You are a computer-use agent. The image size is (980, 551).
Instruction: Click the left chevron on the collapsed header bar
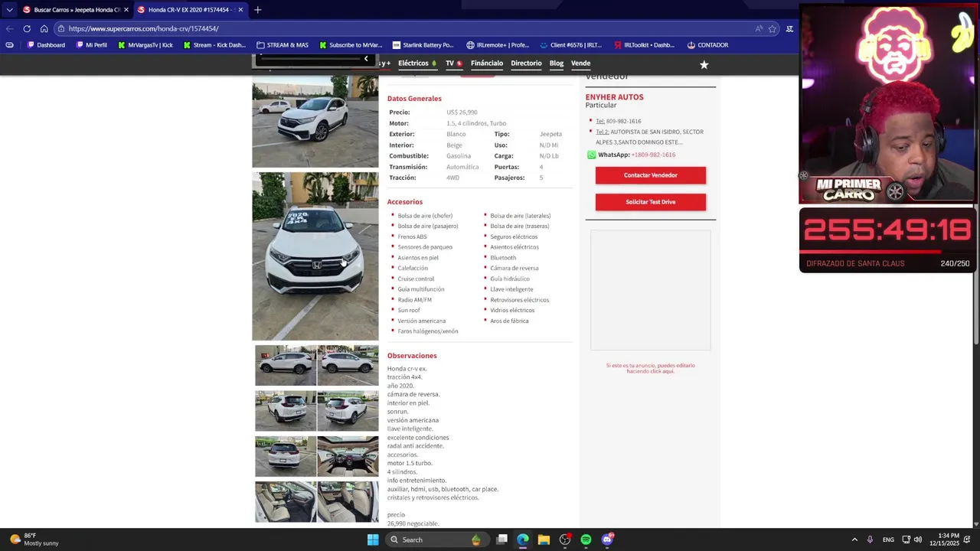366,59
